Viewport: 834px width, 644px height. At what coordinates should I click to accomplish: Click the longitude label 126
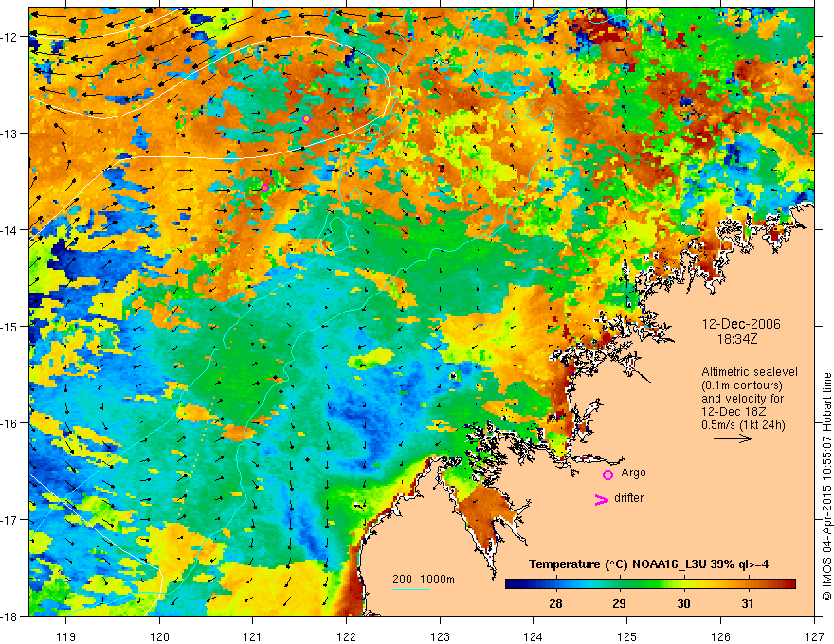[720, 636]
